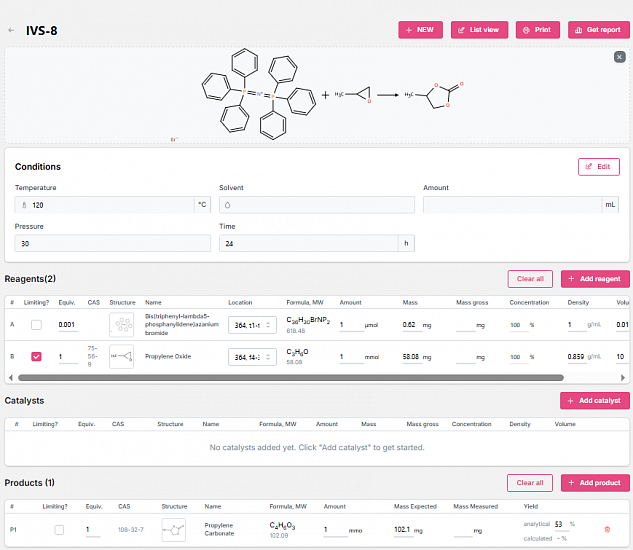Viewport: 633px width, 550px height.
Task: Click the Propylene Oxide structure thumbnail
Action: [121, 356]
